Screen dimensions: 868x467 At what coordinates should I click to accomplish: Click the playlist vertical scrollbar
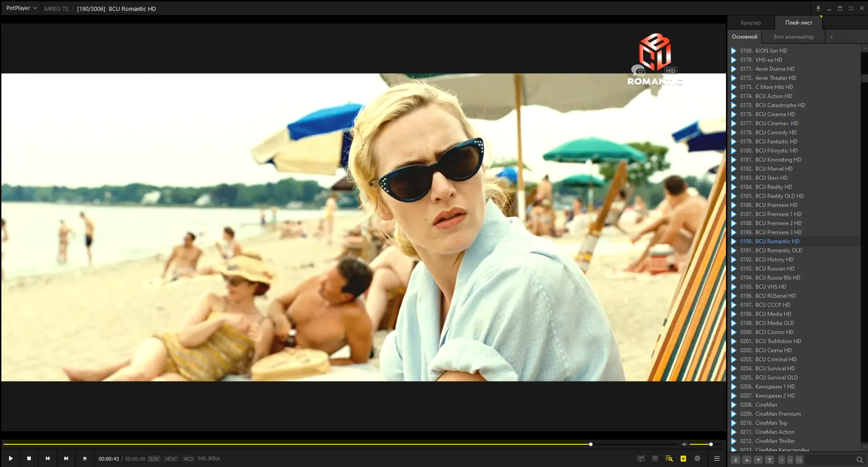coord(864,247)
